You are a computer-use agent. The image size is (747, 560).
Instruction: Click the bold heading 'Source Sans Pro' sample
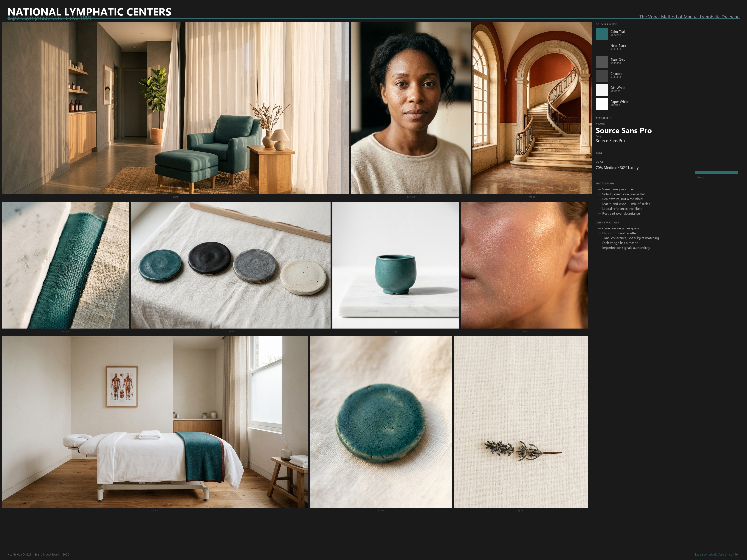(x=623, y=131)
